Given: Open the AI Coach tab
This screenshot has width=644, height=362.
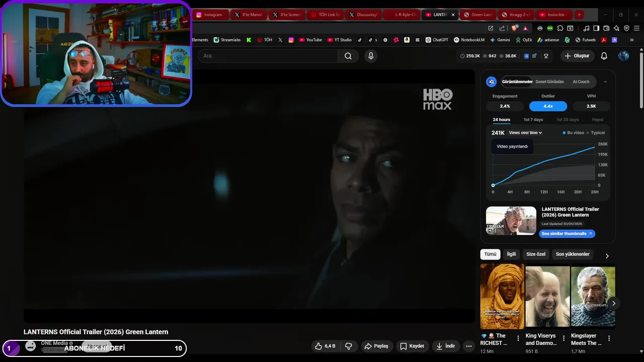Looking at the screenshot, I should tap(581, 81).
